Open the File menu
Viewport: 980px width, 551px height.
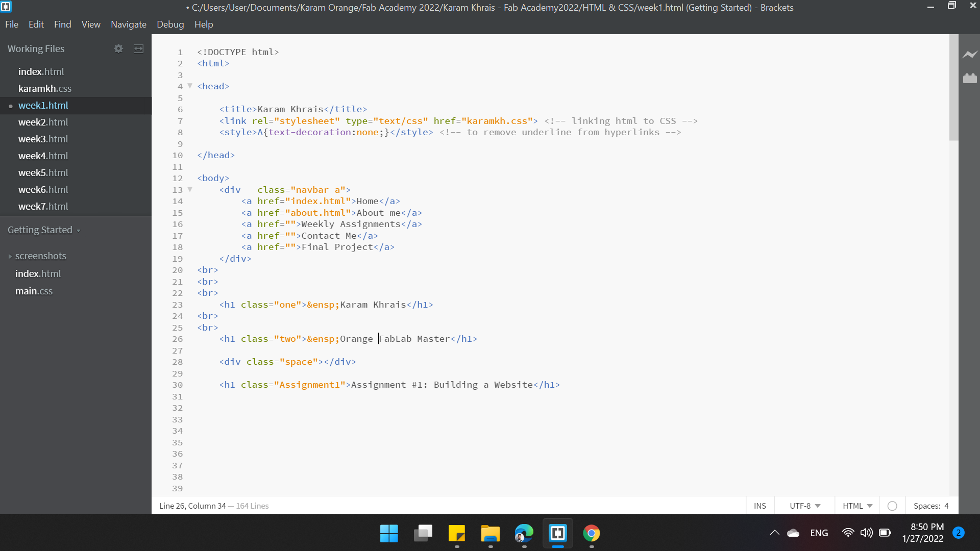12,24
